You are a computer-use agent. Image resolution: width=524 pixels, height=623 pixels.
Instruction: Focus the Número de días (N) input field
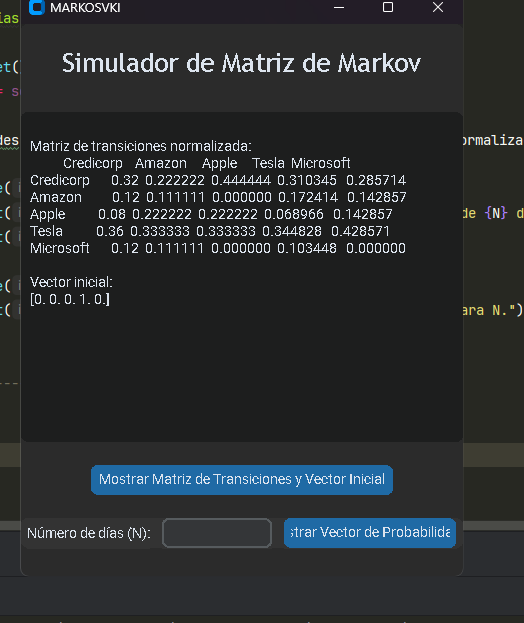217,533
